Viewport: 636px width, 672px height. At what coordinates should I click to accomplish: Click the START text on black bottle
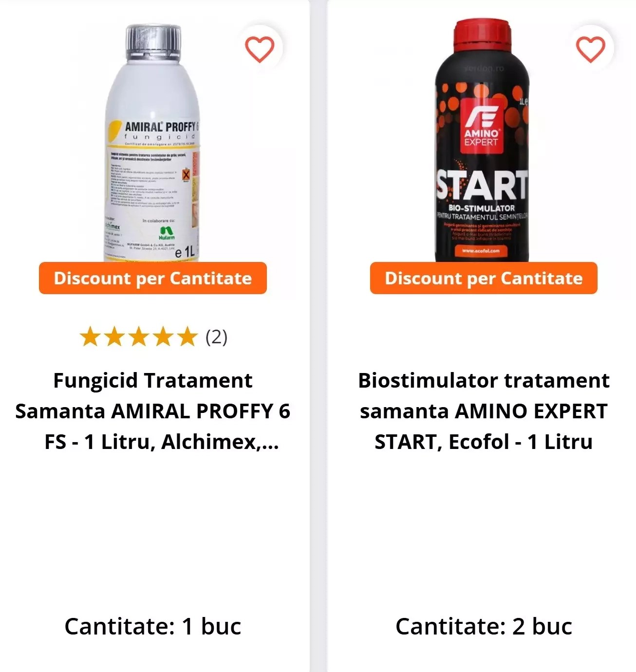[482, 186]
